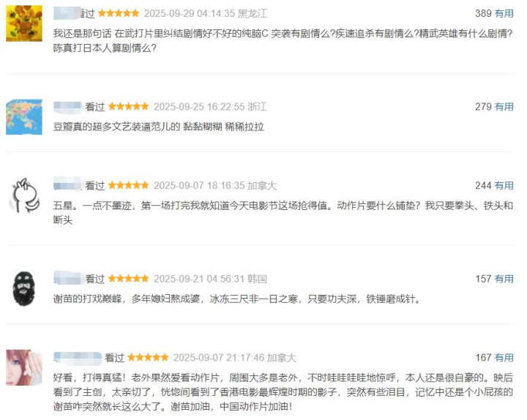This screenshot has width=527, height=420.
Task: Click the timestamp 2025-09-07 18:16:35
Action: tap(199, 185)
